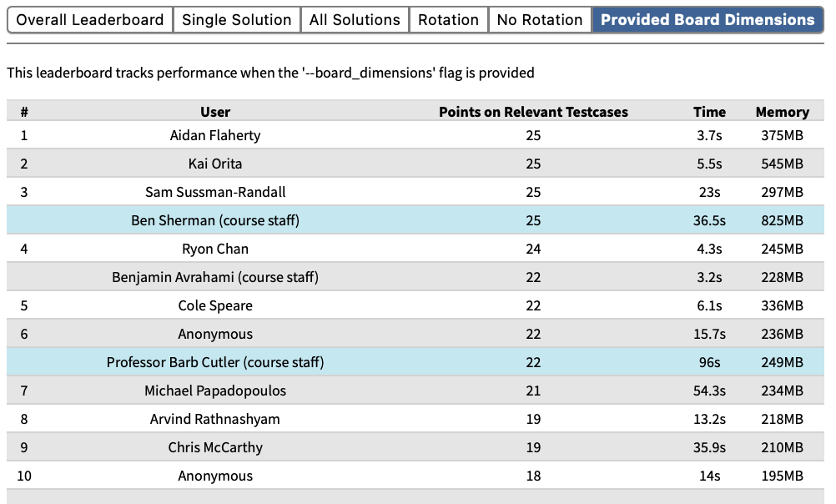Click Kai Orita's leaderboard entry
This screenshot has width=836, height=504.
[215, 164]
